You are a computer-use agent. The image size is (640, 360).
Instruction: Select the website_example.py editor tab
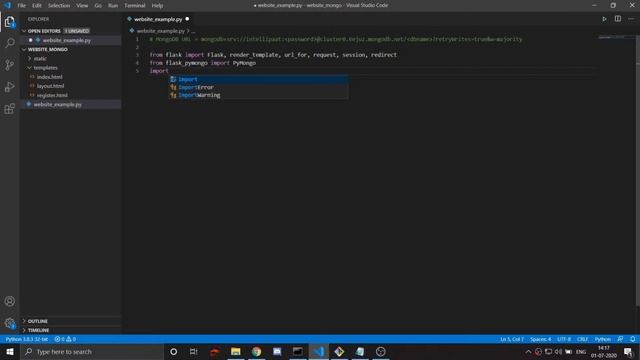click(x=158, y=19)
